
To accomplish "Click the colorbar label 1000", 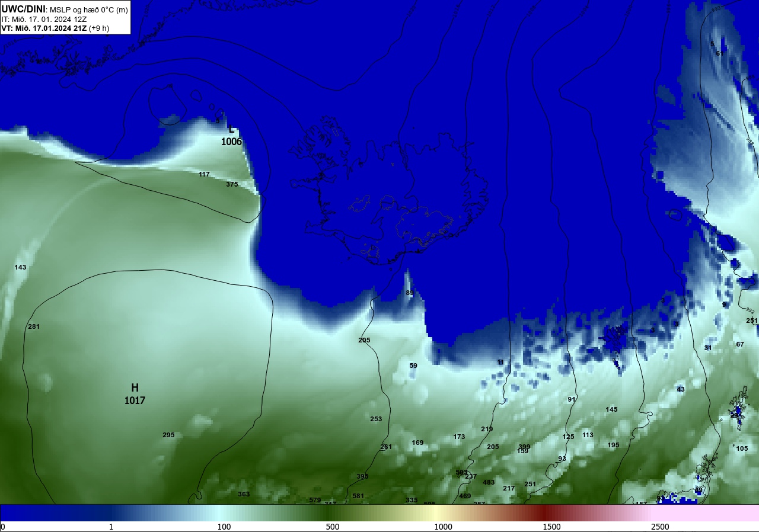I will pos(443,527).
